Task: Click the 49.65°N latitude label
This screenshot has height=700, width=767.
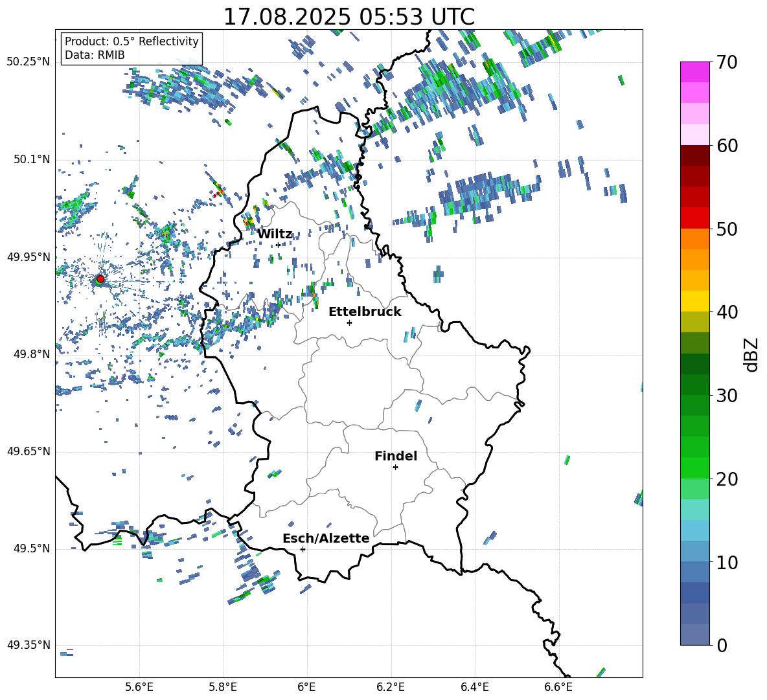Action: click(x=29, y=451)
